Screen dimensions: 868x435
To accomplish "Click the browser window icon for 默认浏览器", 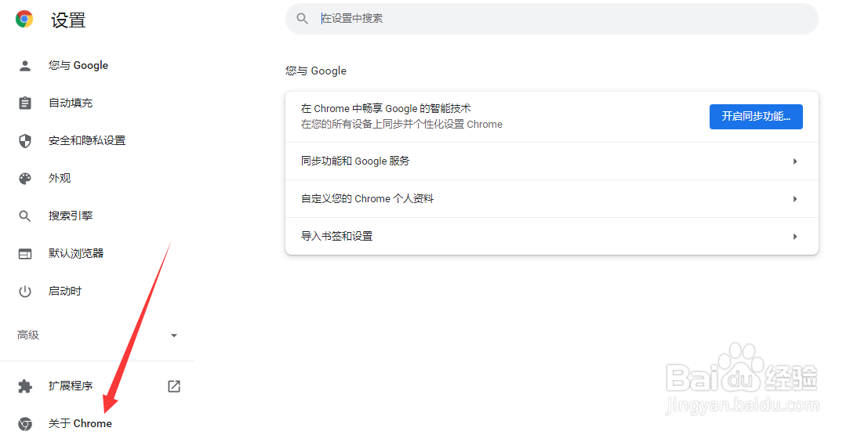I will pyautogui.click(x=25, y=253).
